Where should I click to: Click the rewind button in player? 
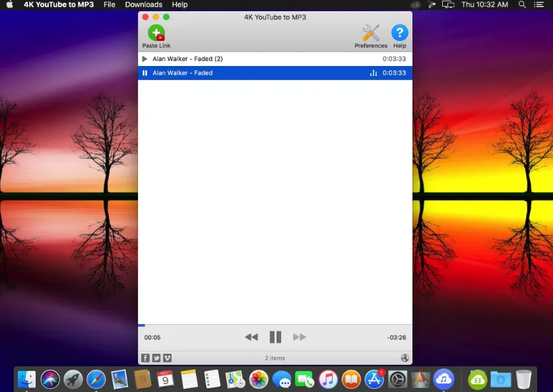(251, 337)
